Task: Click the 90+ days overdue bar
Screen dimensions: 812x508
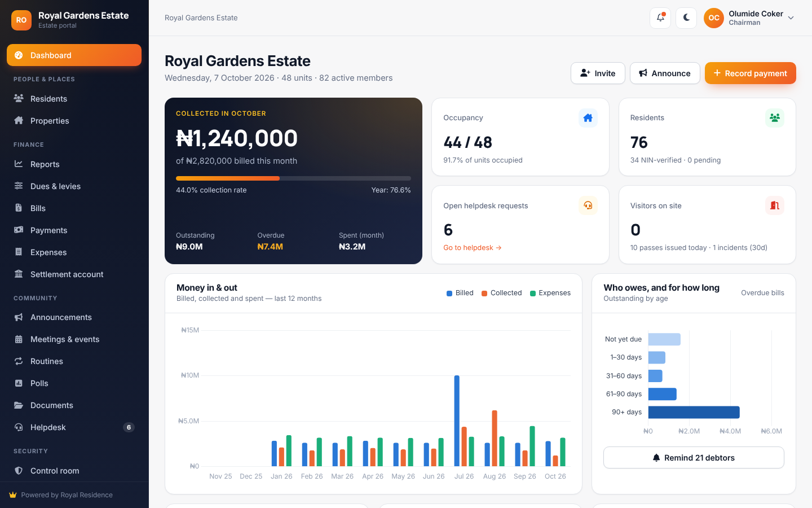Action: click(x=694, y=412)
